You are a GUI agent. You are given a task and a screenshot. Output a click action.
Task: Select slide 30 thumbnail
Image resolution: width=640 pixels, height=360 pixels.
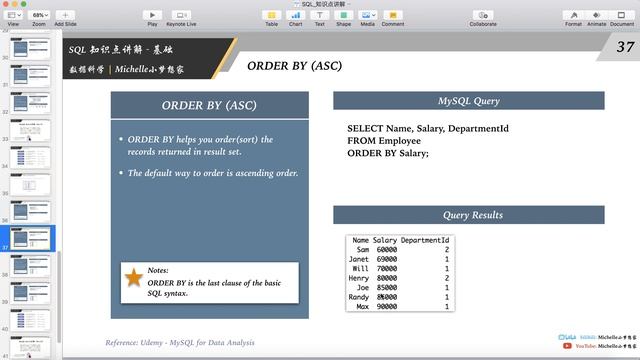click(x=30, y=49)
